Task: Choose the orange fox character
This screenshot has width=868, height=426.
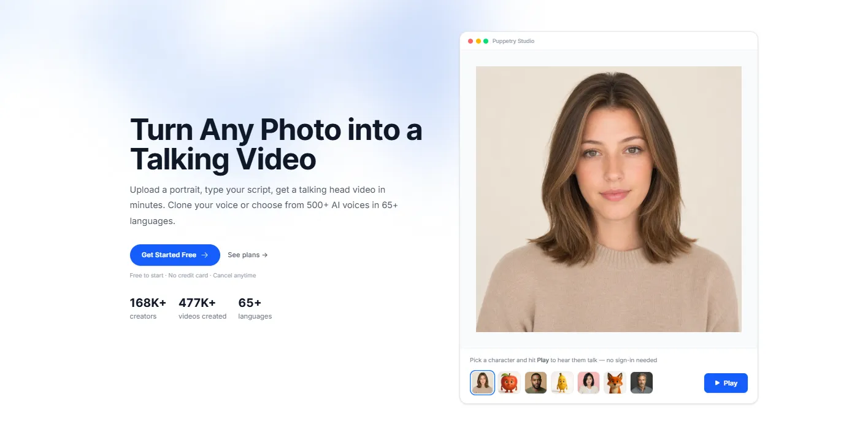Action: coord(615,383)
